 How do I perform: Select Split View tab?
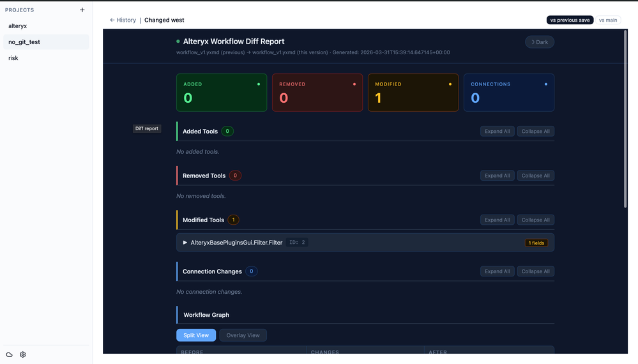click(196, 335)
